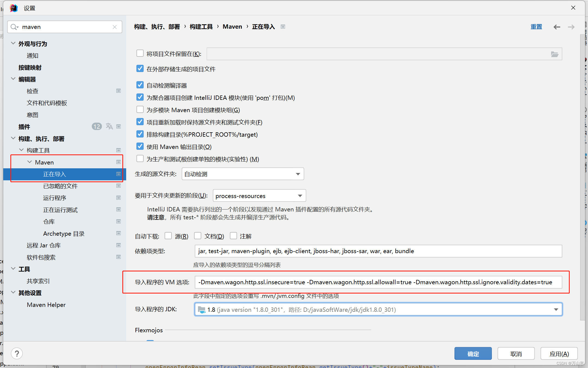Click the 运行程序 settings icon

coord(118,198)
